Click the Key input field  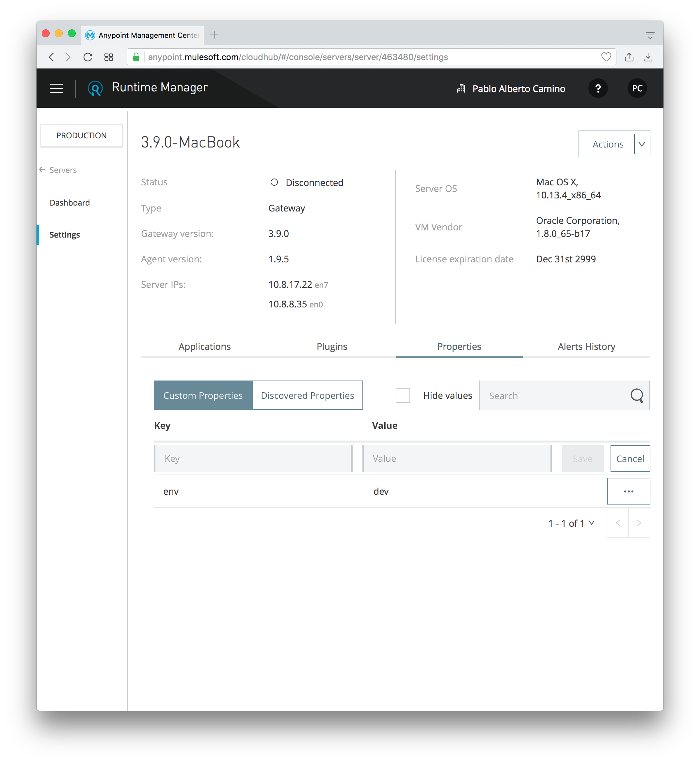pos(253,459)
